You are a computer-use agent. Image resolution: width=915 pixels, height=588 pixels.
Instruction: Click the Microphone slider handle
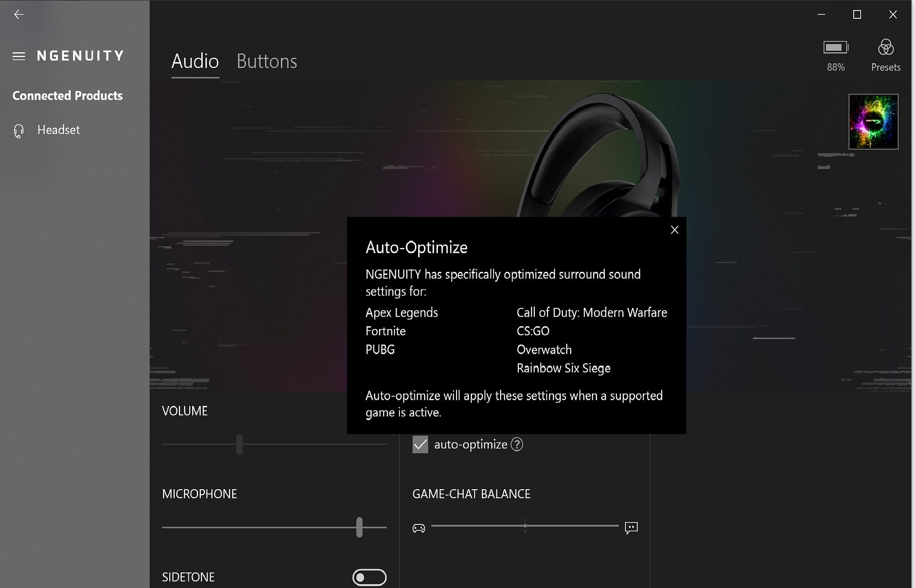click(x=359, y=527)
